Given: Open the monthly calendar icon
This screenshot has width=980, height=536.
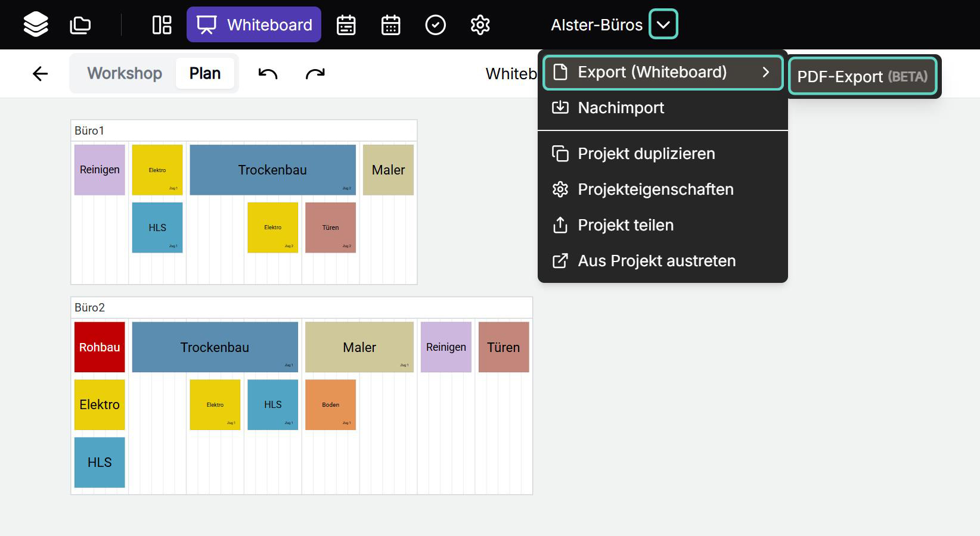Looking at the screenshot, I should coord(390,24).
